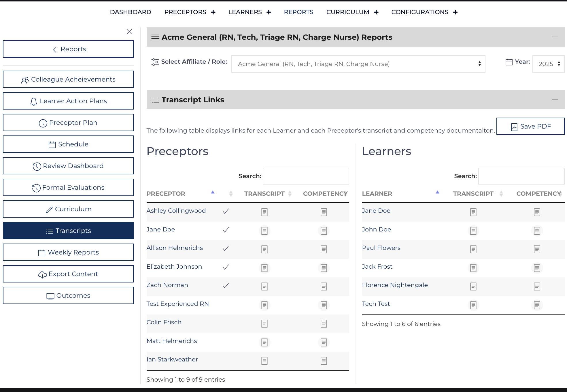Open Matt Helmerichs' competency icon
The height and width of the screenshot is (392, 567).
tap(324, 342)
